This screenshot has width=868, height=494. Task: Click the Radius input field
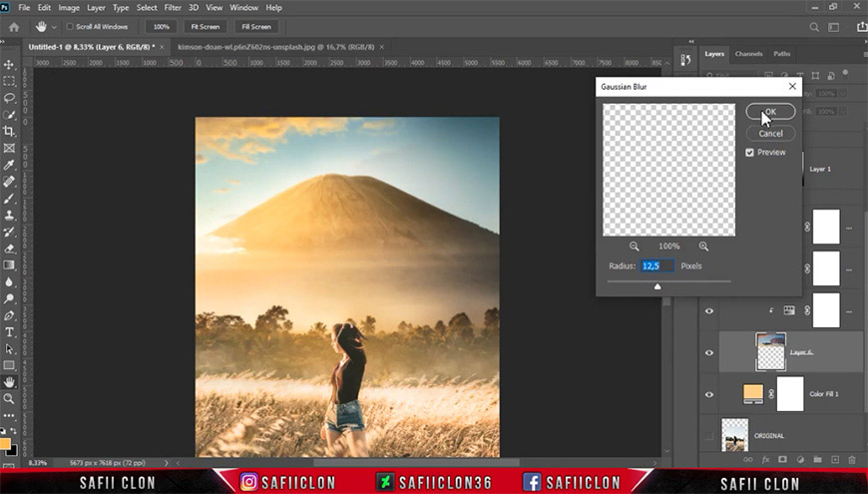tap(657, 265)
